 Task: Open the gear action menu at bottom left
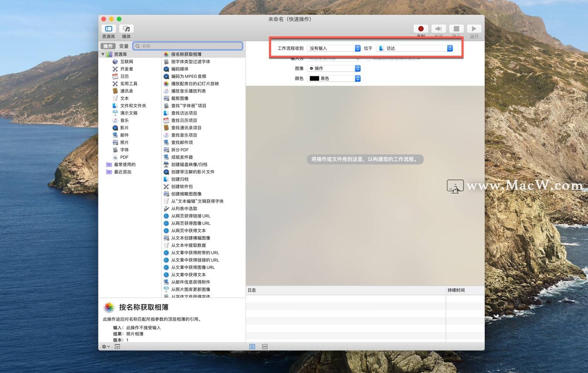[104, 347]
